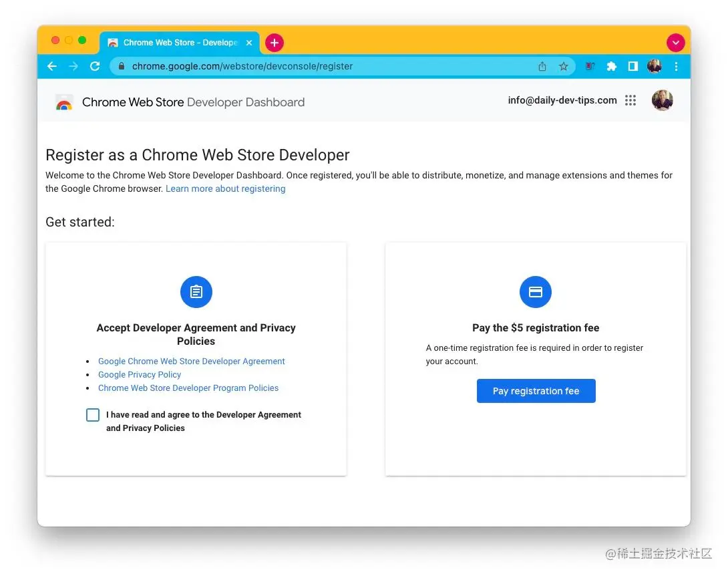Click the Pay registration fee button
The image size is (728, 576).
536,391
